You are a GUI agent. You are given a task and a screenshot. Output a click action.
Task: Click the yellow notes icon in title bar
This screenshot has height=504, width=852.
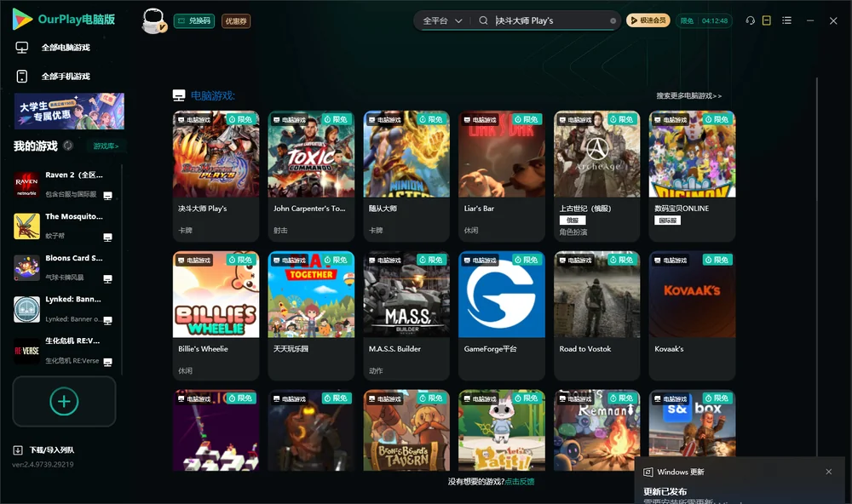(767, 20)
